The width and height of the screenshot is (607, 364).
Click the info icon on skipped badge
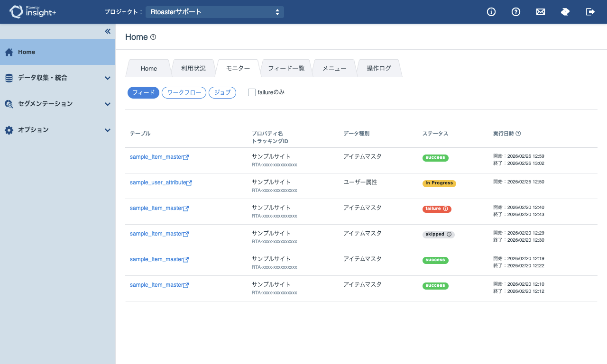click(x=449, y=235)
